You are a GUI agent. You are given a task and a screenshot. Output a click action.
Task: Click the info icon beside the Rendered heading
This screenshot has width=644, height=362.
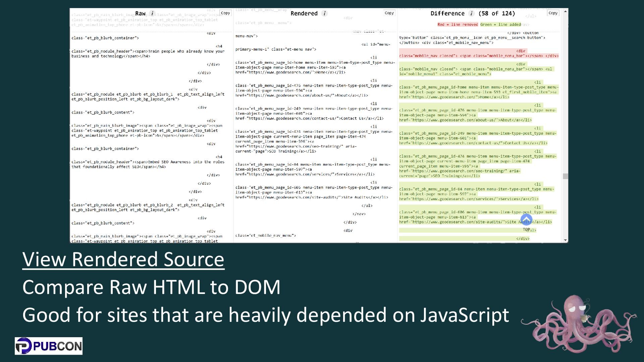click(324, 13)
